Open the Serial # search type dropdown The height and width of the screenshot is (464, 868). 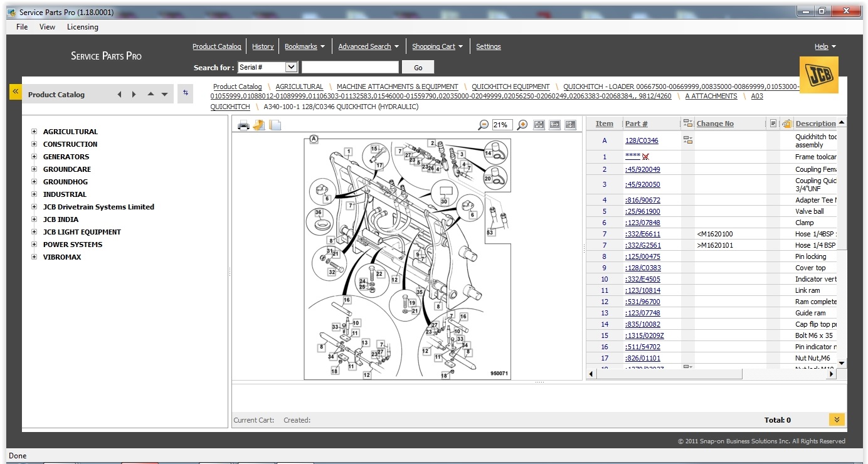tap(291, 67)
